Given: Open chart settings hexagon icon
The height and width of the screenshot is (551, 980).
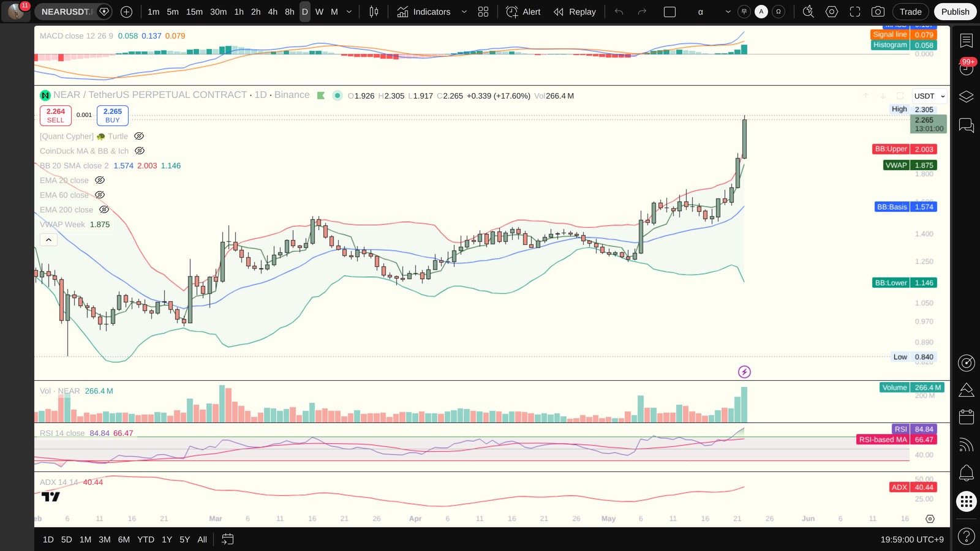Looking at the screenshot, I should 831,12.
